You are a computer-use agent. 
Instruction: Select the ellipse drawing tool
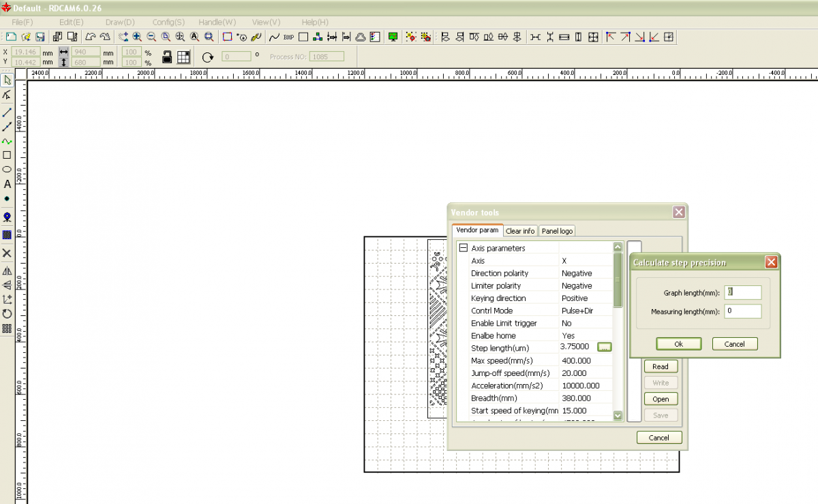coord(7,170)
